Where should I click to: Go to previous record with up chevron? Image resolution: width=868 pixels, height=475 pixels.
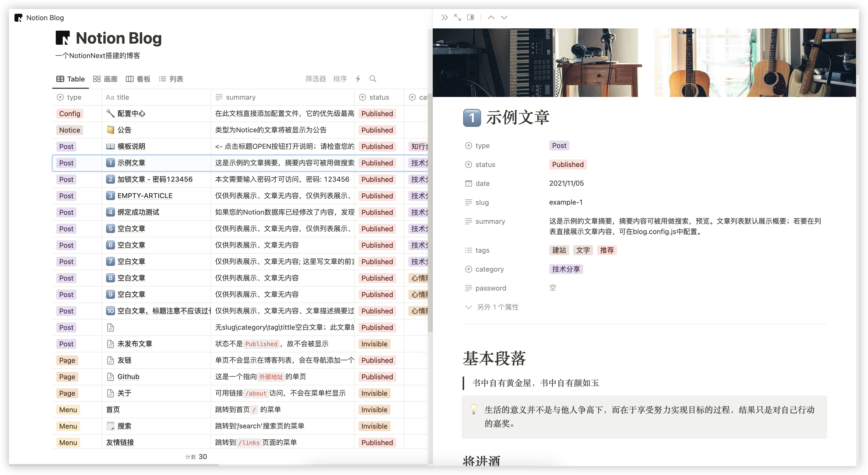pyautogui.click(x=491, y=17)
